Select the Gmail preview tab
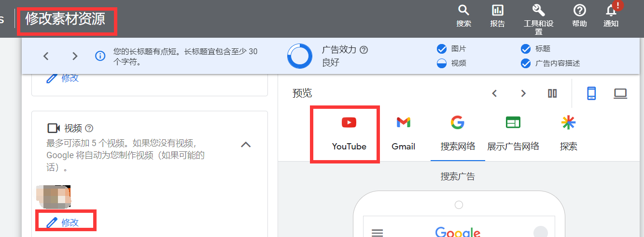Screen dimensions: 644x237 pyautogui.click(x=404, y=134)
